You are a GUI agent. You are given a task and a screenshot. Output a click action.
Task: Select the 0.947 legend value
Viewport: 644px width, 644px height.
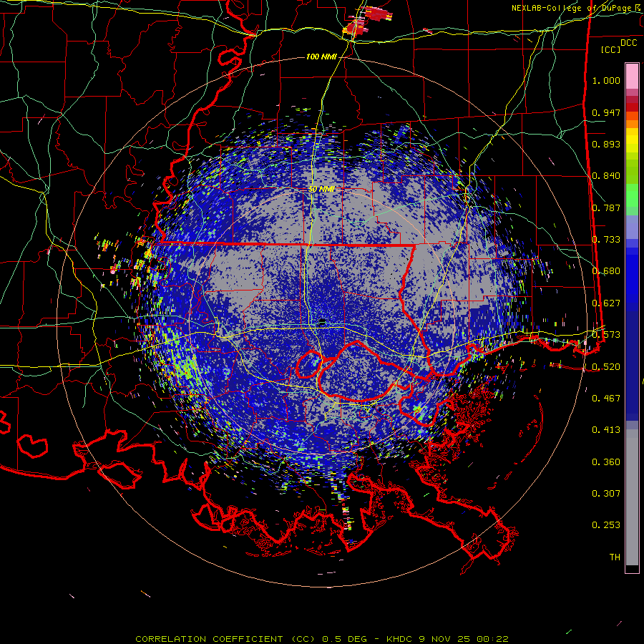coord(606,112)
